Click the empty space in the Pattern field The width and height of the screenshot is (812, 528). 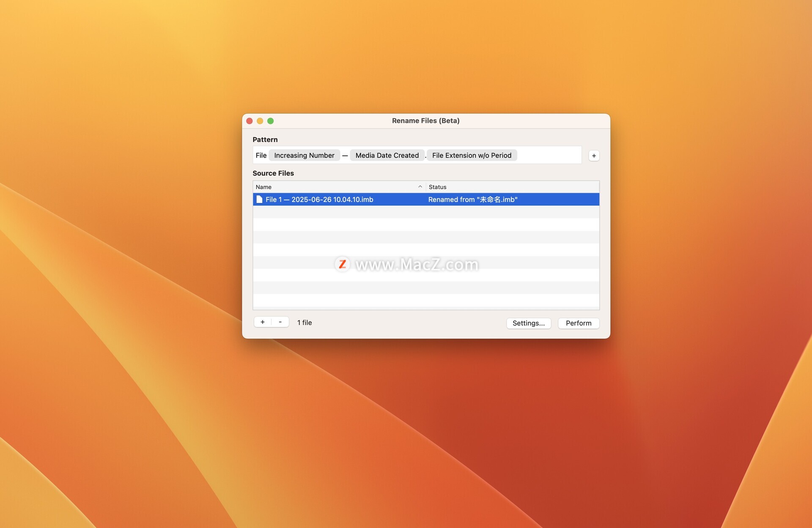[x=549, y=155]
